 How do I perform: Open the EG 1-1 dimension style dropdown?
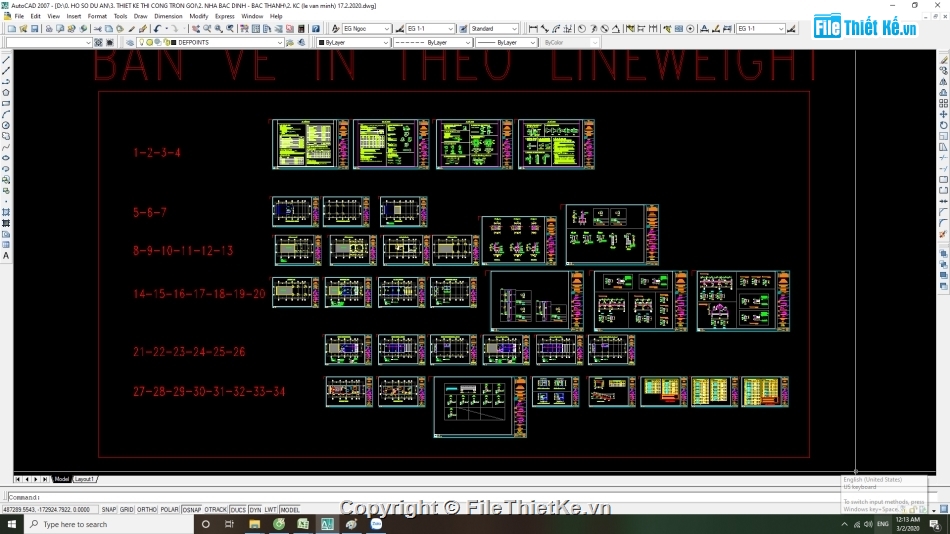tap(430, 28)
